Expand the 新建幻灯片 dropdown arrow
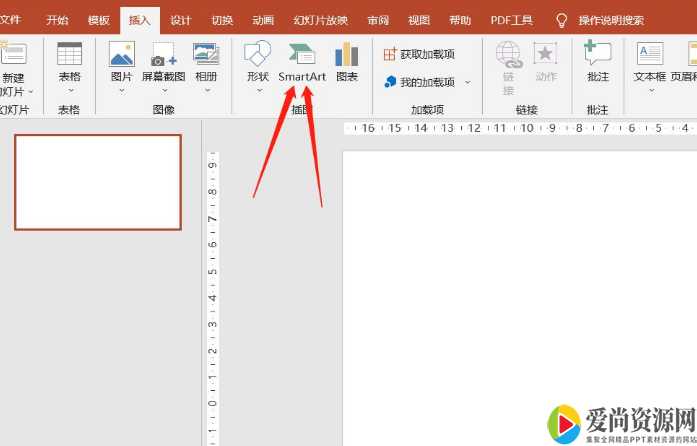Screen dimensions: 697x446 click(30, 92)
